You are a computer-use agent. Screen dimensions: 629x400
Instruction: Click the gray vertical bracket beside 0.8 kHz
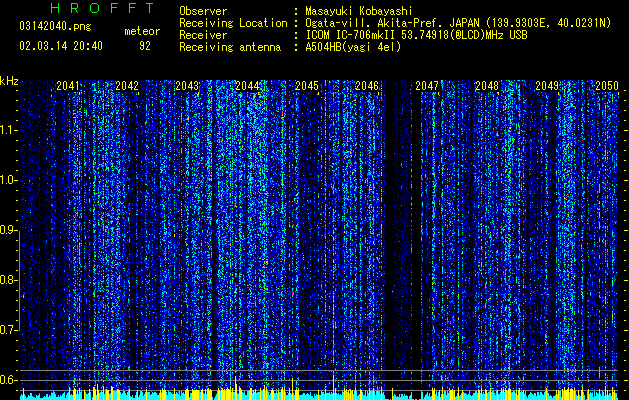[20, 280]
